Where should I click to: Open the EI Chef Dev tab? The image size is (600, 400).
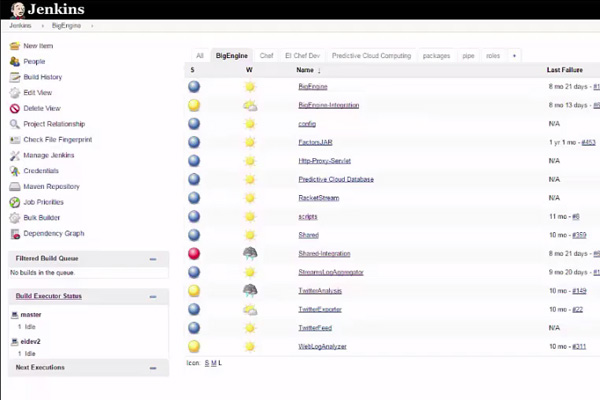(x=302, y=56)
